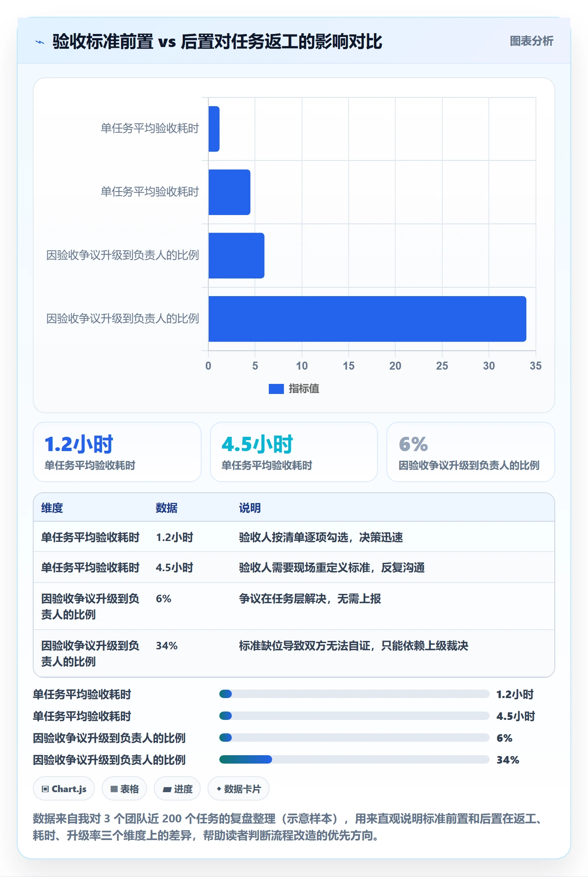Click the 4.5小时 value in the table
Viewport: 588px width, 877px height.
tap(175, 567)
